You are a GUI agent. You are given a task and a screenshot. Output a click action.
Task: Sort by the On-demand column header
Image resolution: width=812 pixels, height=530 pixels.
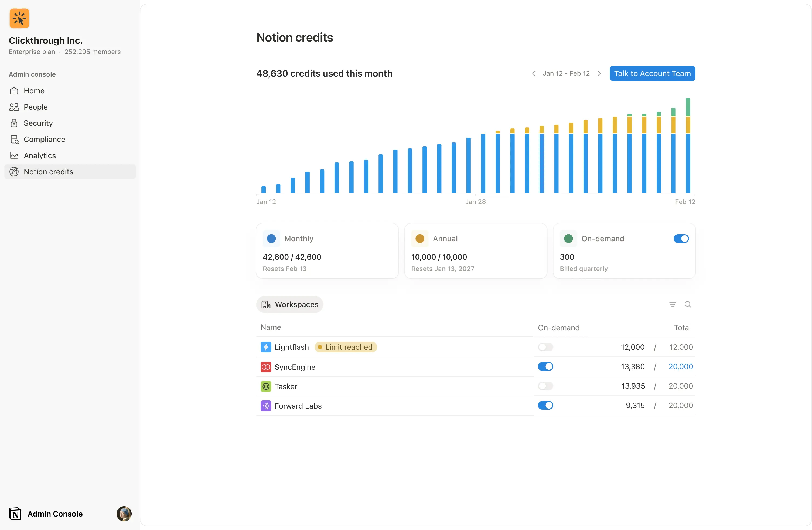click(x=559, y=328)
